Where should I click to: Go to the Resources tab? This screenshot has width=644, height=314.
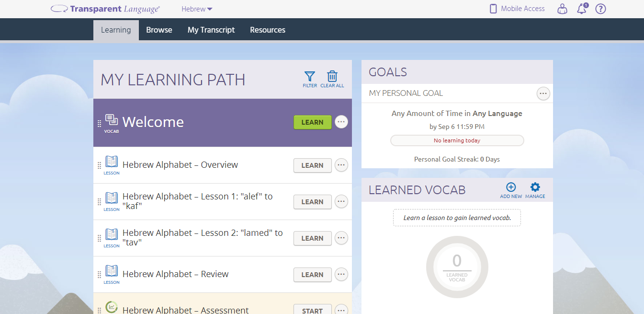[268, 30]
